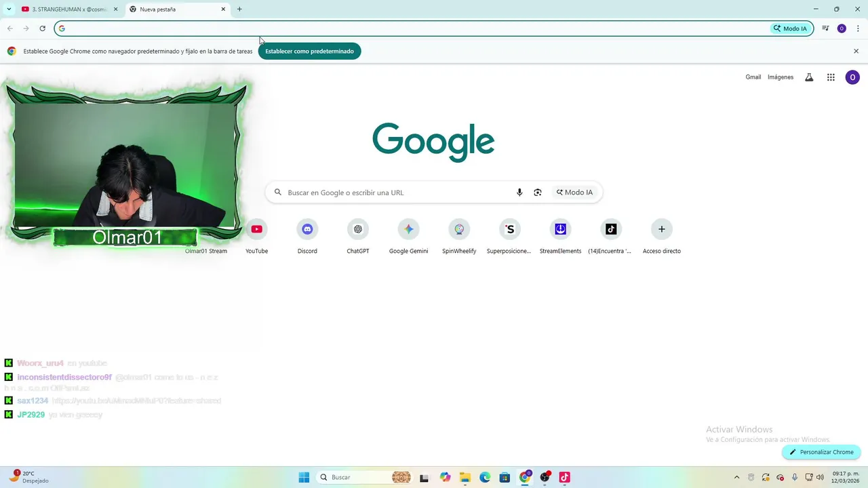Open the StreamElements shortcut

(560, 237)
